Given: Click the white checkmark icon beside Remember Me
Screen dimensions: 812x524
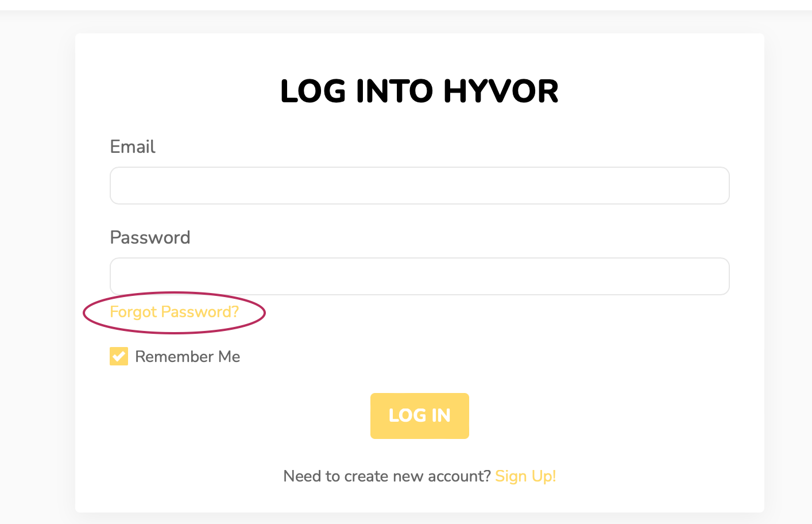Looking at the screenshot, I should [x=119, y=356].
